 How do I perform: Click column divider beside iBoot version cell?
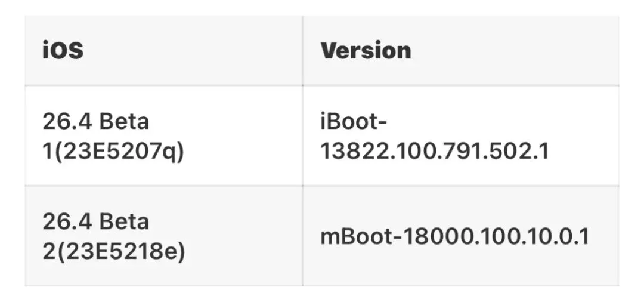303,135
